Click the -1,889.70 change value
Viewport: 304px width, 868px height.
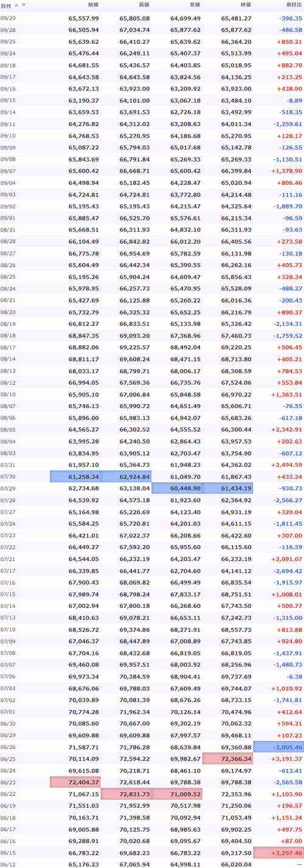(x=288, y=206)
